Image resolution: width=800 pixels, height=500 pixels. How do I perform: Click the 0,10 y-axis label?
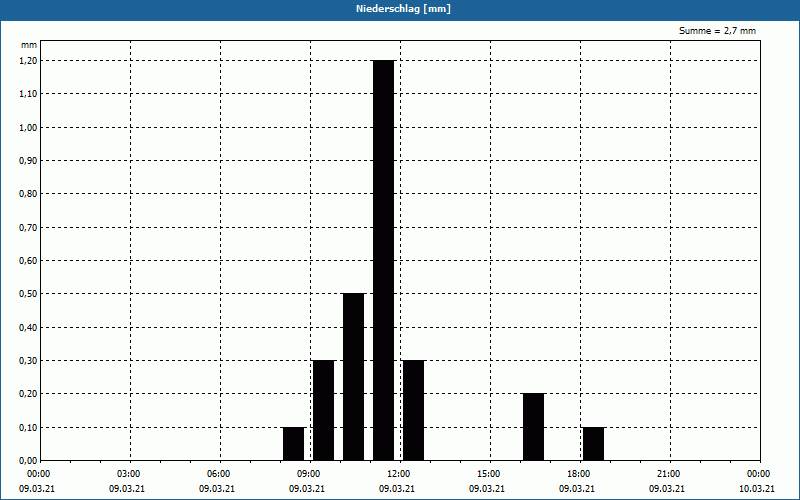[x=28, y=428]
